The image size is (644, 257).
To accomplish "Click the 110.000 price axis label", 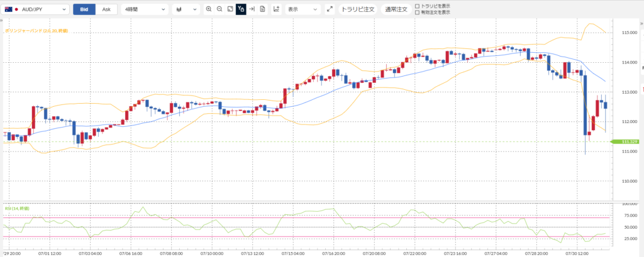I will click(630, 181).
